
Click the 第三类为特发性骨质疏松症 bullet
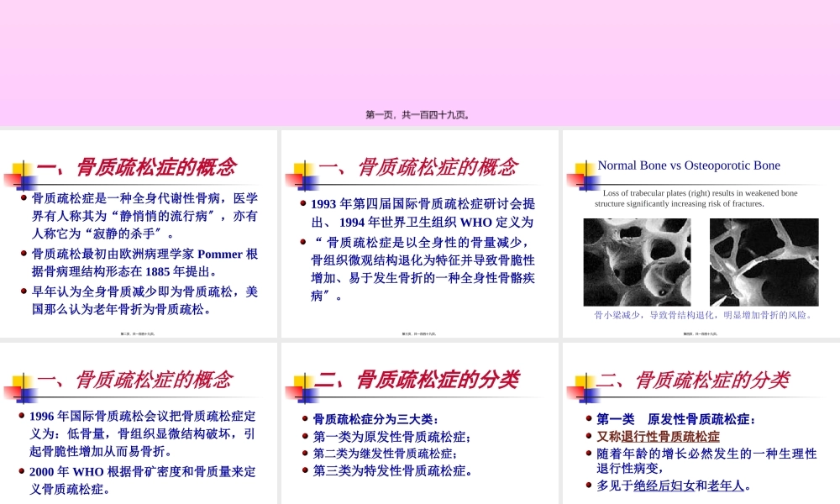pyautogui.click(x=392, y=470)
